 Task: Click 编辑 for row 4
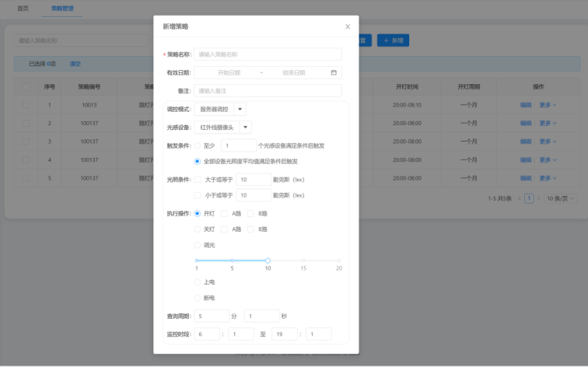click(x=526, y=159)
